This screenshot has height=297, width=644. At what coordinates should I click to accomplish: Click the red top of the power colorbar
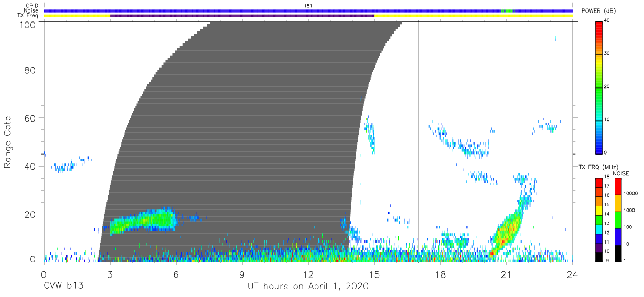599,26
